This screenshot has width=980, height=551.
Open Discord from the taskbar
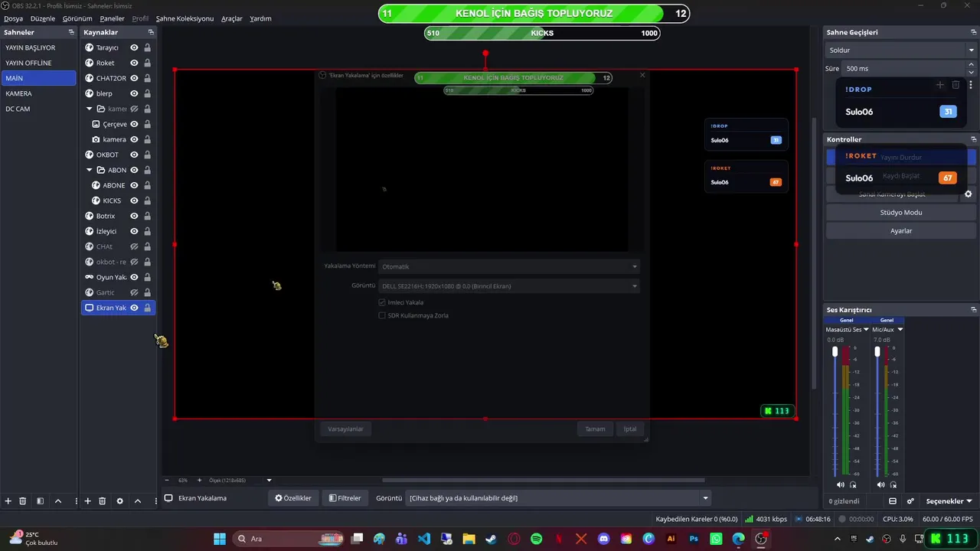tap(603, 539)
